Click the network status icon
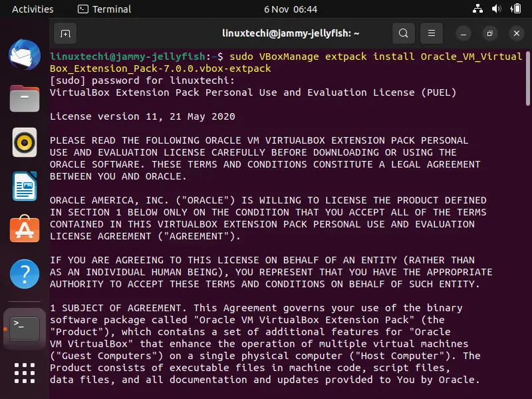532x399 pixels. [x=477, y=9]
